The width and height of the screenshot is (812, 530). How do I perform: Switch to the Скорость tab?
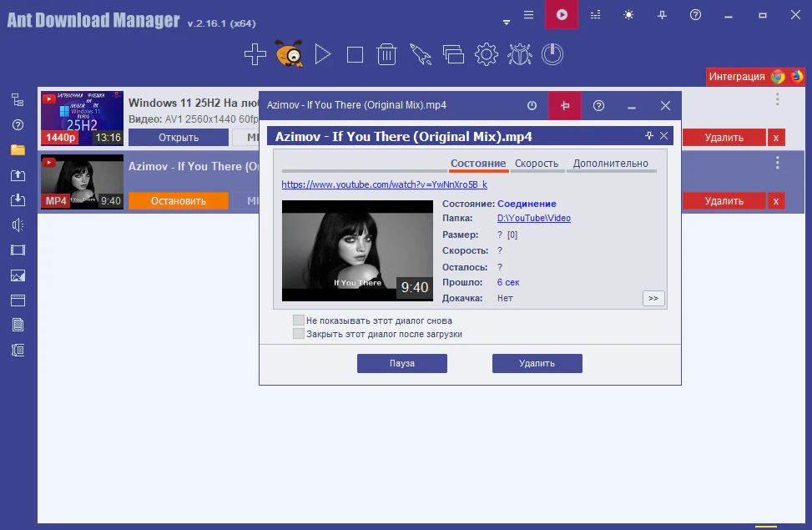point(537,164)
